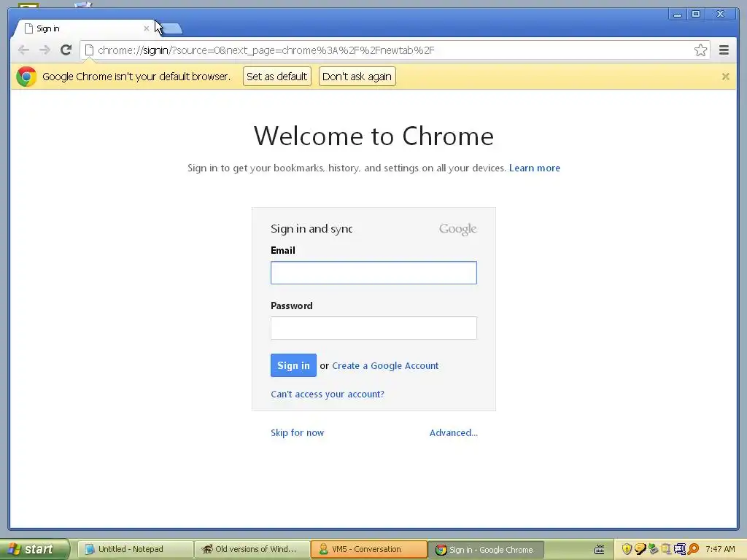
Task: Open the Windows Start menu
Action: pos(34,549)
